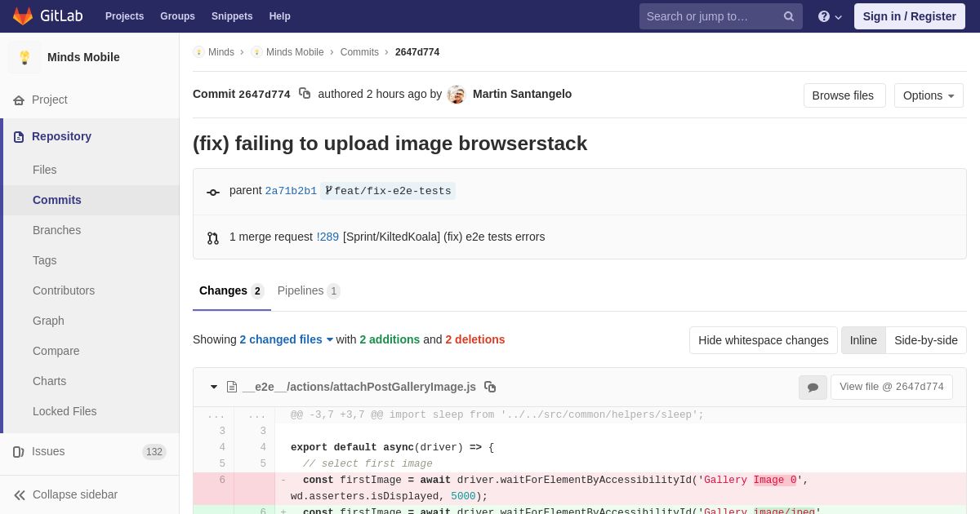The height and width of the screenshot is (514, 980).
Task: Click Martin Santangelo author name
Action: 522,94
